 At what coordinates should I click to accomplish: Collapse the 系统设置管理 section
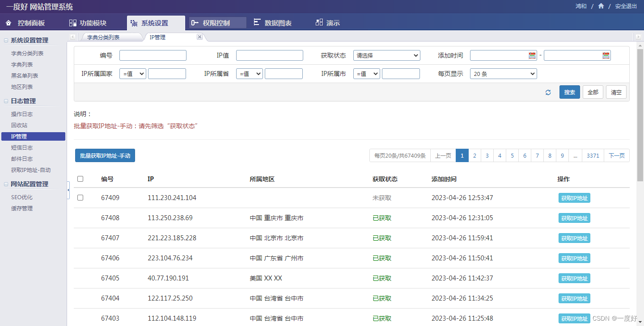point(6,41)
